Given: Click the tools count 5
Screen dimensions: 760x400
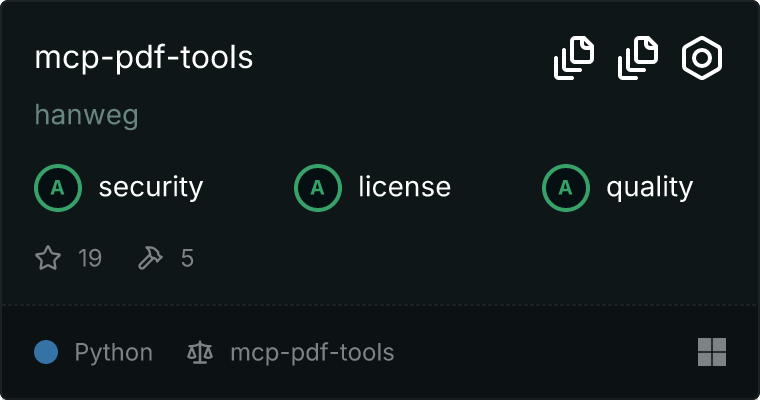Looking at the screenshot, I should pos(187,258).
